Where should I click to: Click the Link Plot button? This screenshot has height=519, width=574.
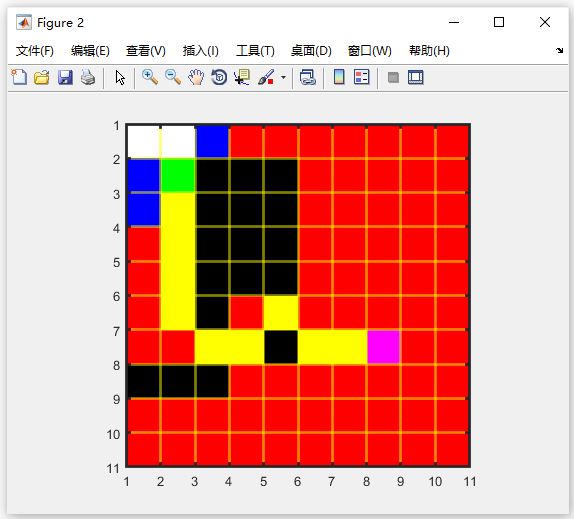308,77
